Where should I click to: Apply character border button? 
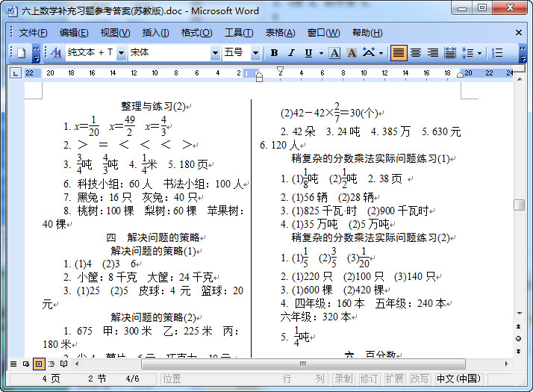tap(334, 53)
